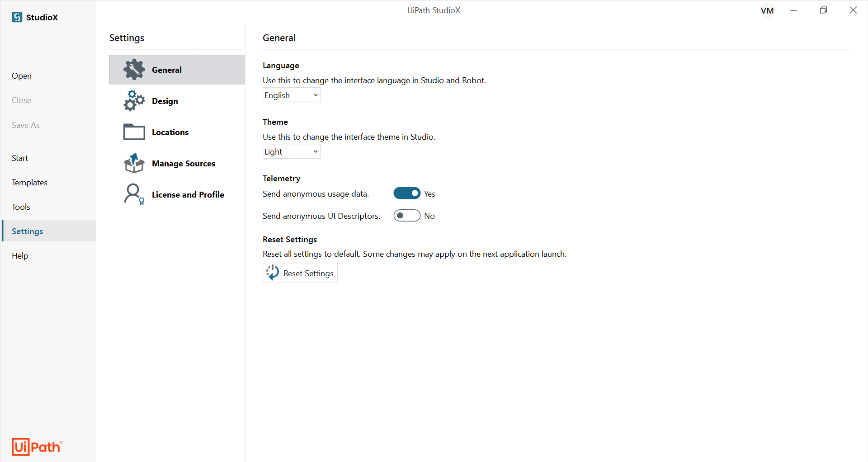Click the Reset Settings button
The height and width of the screenshot is (462, 868).
point(300,273)
